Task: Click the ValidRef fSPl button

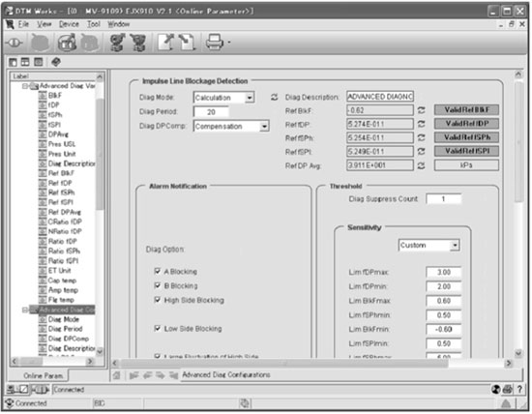Action: [x=467, y=151]
